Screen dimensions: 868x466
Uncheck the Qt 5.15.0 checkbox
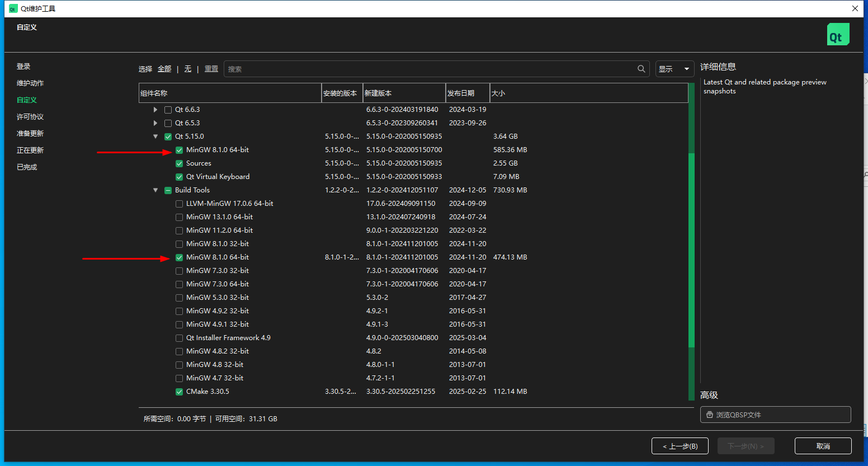[168, 136]
